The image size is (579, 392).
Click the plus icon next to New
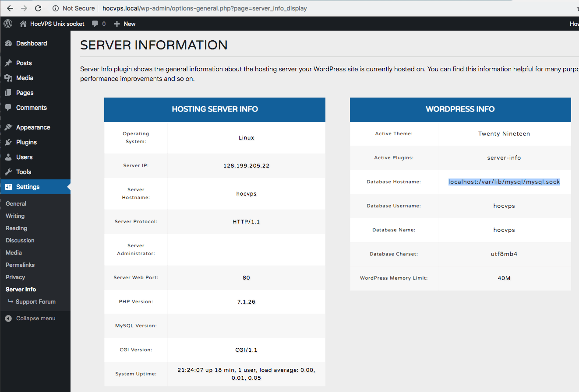117,24
